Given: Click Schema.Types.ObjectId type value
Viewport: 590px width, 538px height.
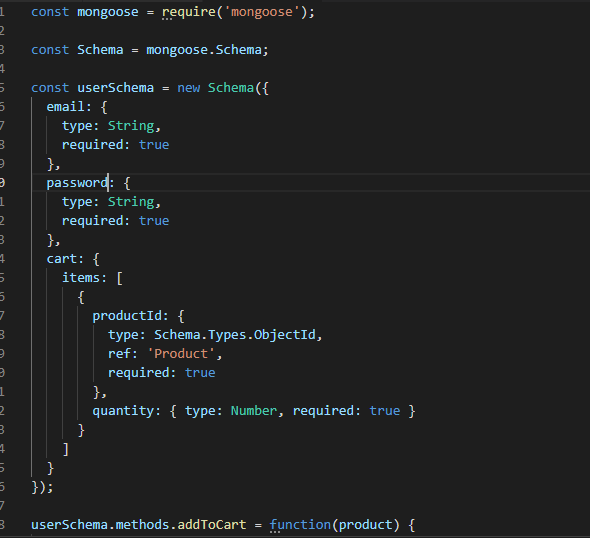Looking at the screenshot, I should click(234, 334).
